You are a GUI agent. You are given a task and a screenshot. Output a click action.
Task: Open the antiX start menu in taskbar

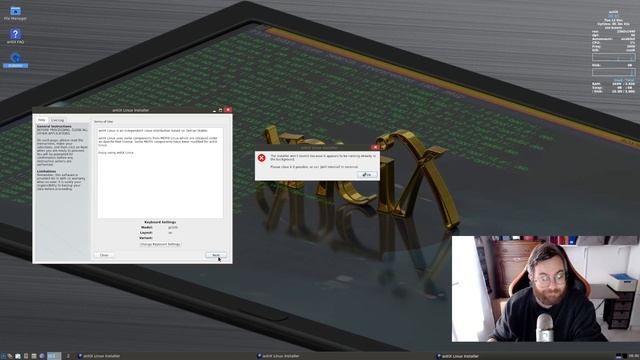point(3,356)
